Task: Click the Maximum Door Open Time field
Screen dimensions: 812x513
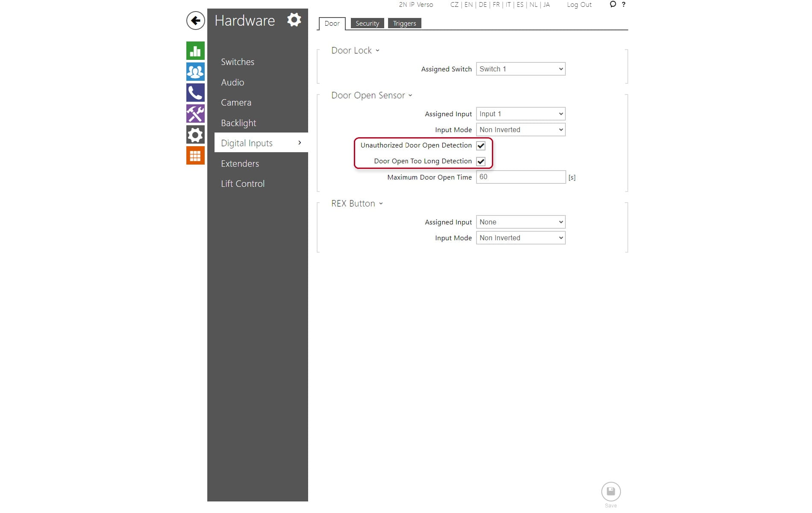Action: (521, 177)
